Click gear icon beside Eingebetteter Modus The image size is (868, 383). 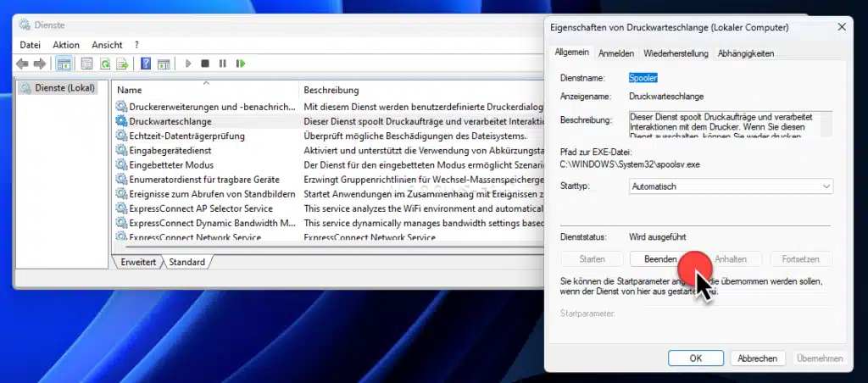point(121,165)
